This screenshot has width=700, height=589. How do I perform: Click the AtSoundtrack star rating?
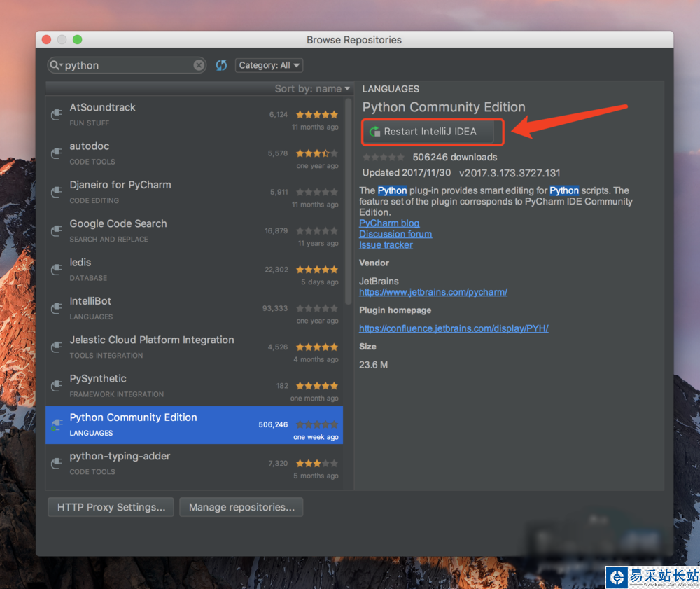(317, 115)
